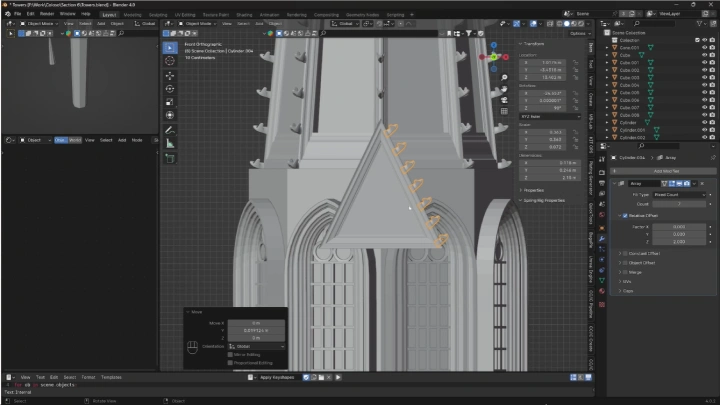Activate the Rotate tool

170,89
